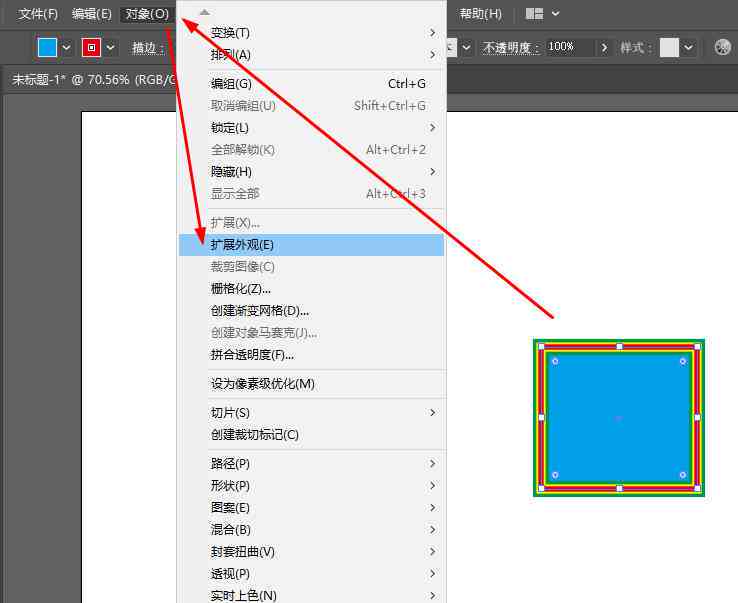Expand the fill color dropdown arrow
Viewport: 738px width, 603px height.
66,48
